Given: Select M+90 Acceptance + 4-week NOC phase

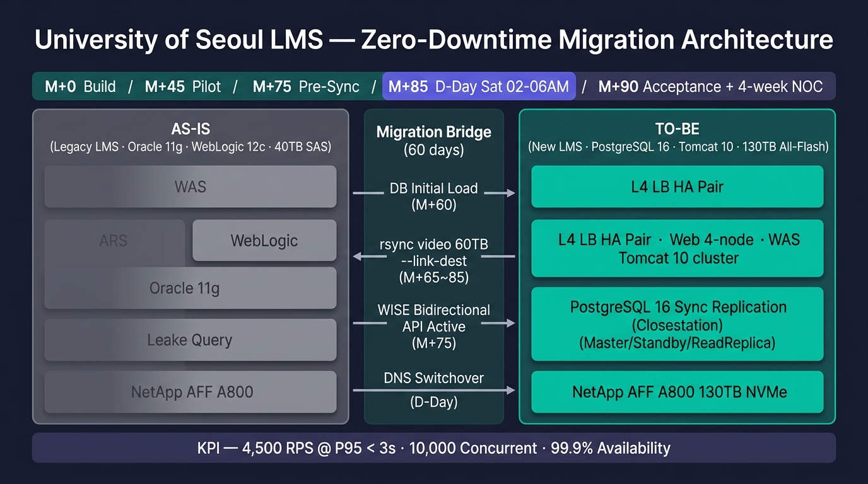Looking at the screenshot, I should pos(710,86).
